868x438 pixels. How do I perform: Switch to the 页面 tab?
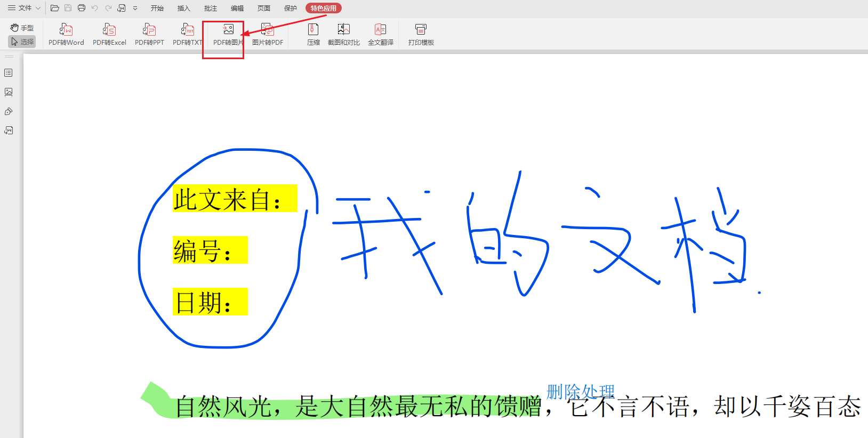(x=264, y=9)
